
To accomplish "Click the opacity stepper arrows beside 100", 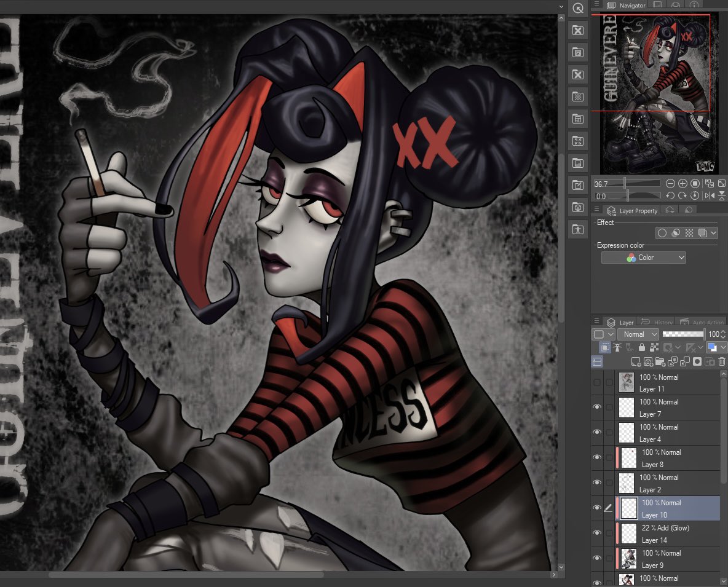I will 723,334.
